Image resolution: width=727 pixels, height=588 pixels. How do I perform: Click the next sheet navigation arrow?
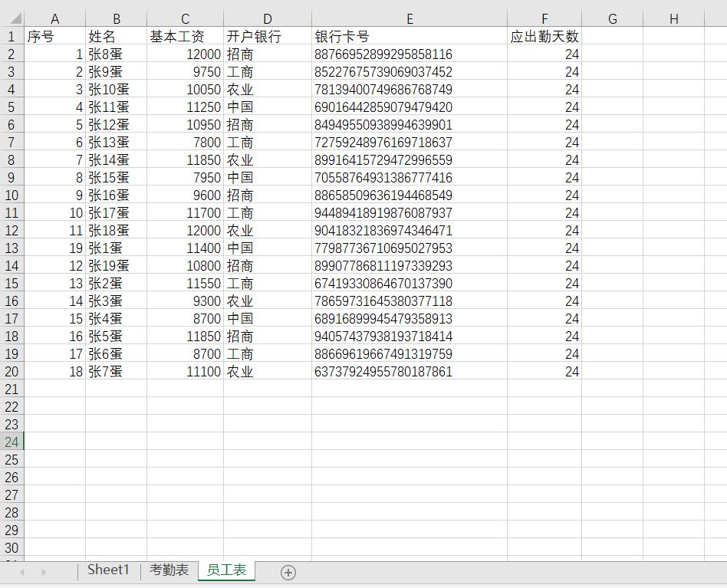coord(45,571)
